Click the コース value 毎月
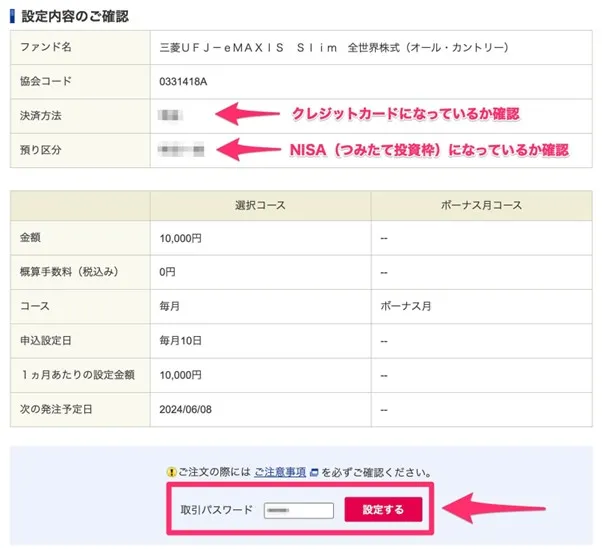The height and width of the screenshot is (549, 602). [170, 306]
